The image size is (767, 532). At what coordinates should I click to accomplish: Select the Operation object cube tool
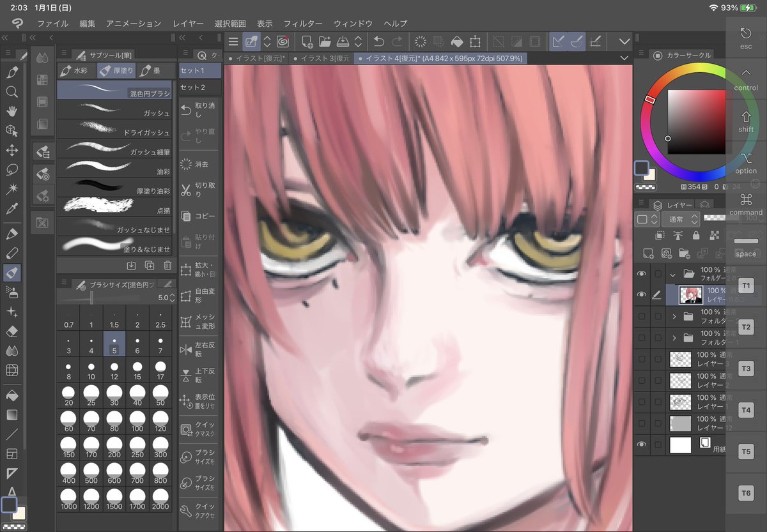12,131
